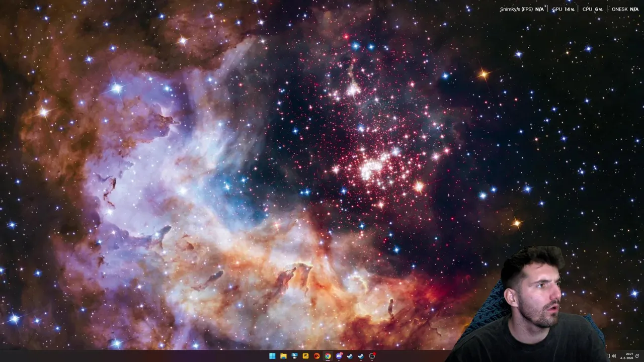The height and width of the screenshot is (362, 644).
Task: Click the CPU 6 % overlay reading
Action: pos(593,9)
